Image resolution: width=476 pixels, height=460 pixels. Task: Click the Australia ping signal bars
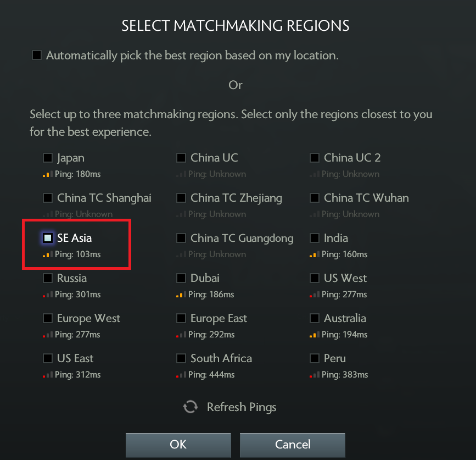point(315,335)
